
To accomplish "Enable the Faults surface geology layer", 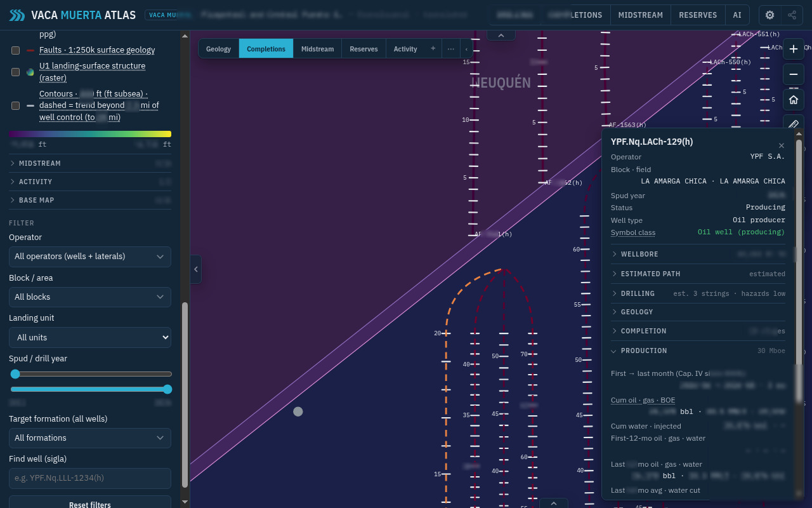I will pyautogui.click(x=15, y=50).
